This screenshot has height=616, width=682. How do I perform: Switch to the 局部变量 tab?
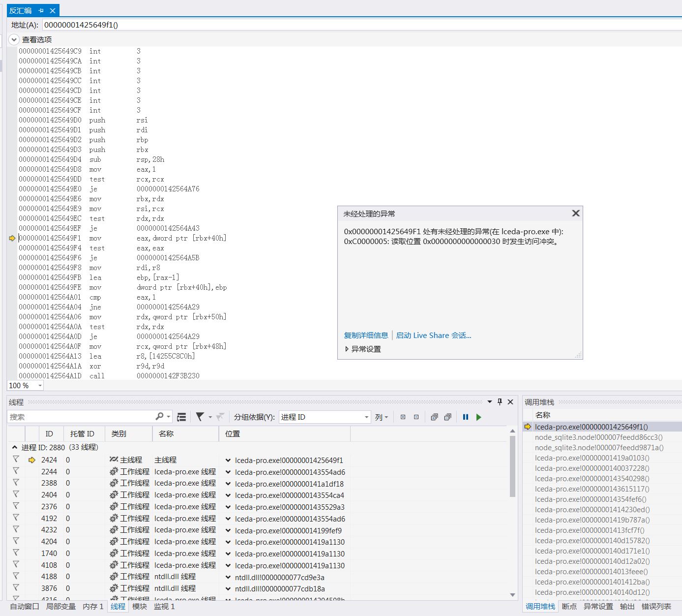pos(61,606)
